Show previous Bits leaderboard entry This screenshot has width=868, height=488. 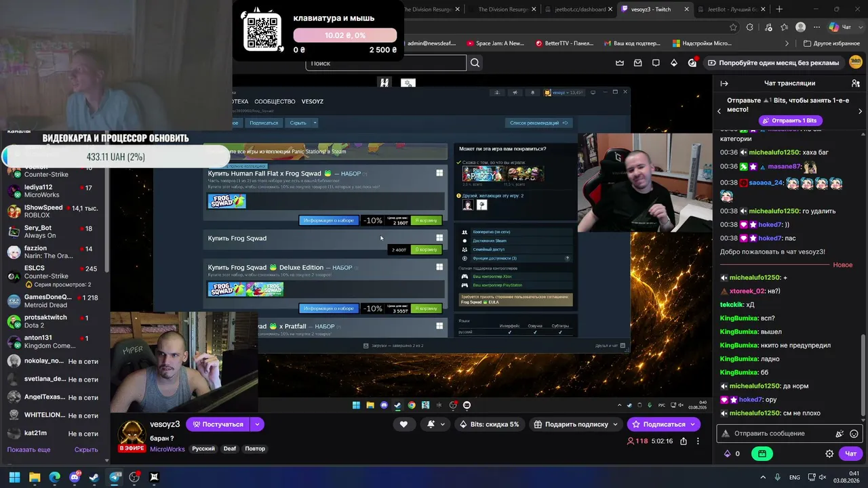click(719, 111)
